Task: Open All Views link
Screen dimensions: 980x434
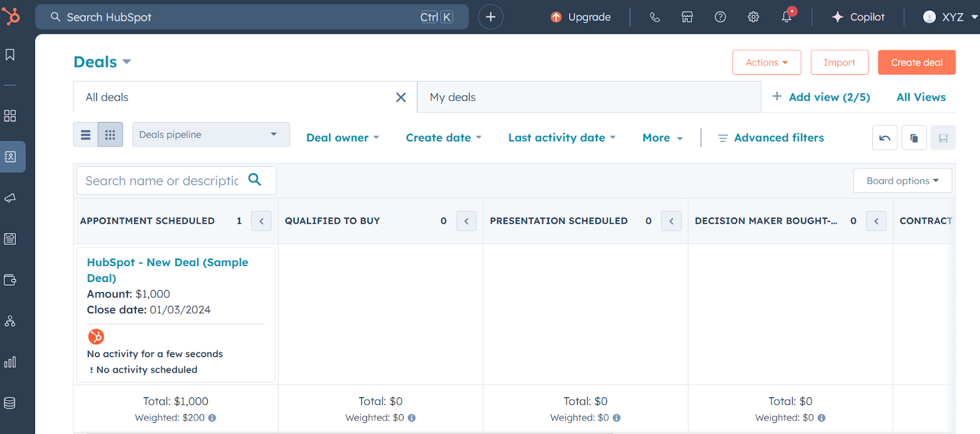Action: tap(921, 97)
